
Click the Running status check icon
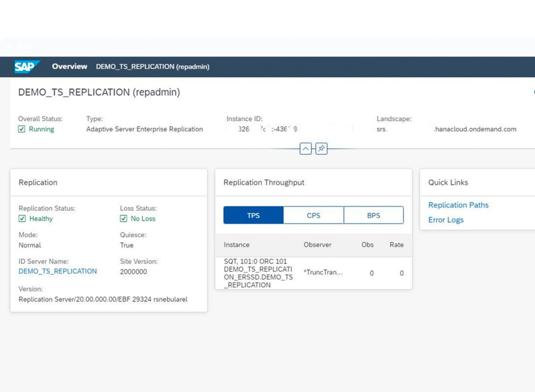(x=22, y=129)
